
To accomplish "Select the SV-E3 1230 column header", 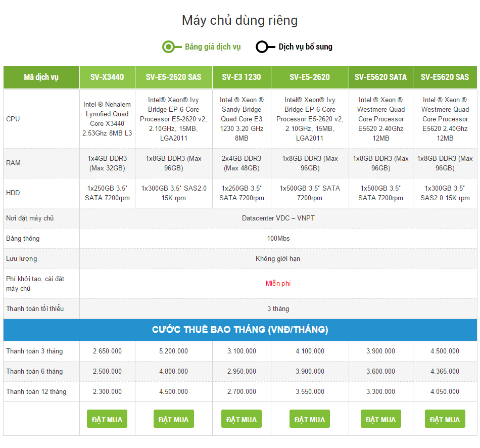I will click(x=242, y=77).
